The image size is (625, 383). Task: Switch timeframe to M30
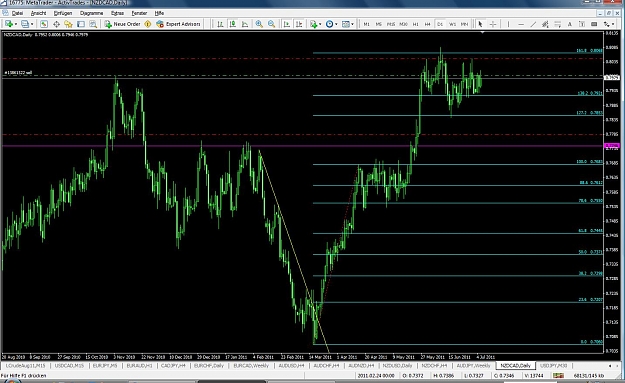(x=403, y=24)
